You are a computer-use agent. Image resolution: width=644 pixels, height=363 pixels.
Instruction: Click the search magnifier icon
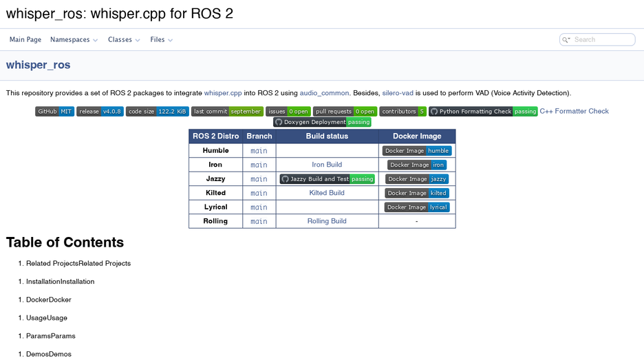(x=566, y=40)
